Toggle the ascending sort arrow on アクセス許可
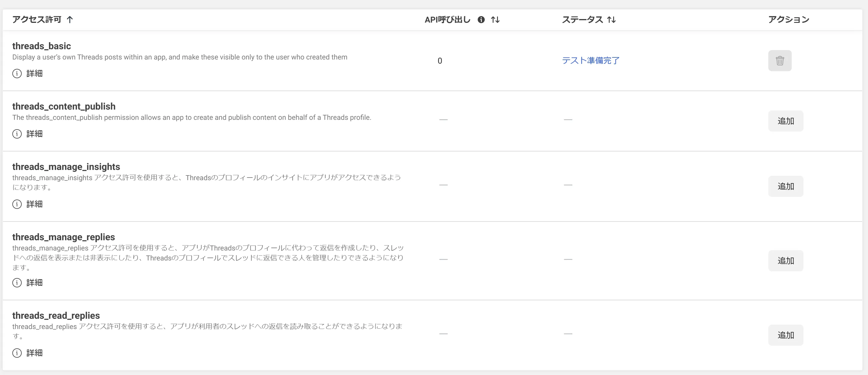Viewport: 868px width, 375px height. coord(70,20)
